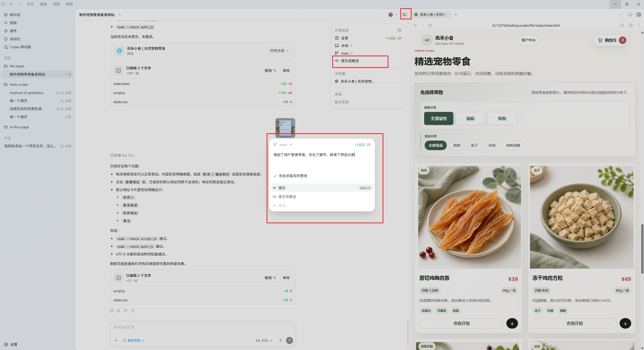The height and width of the screenshot is (350, 644).
Task: Open the 编辑 menu
Action: pyautogui.click(x=43, y=4)
